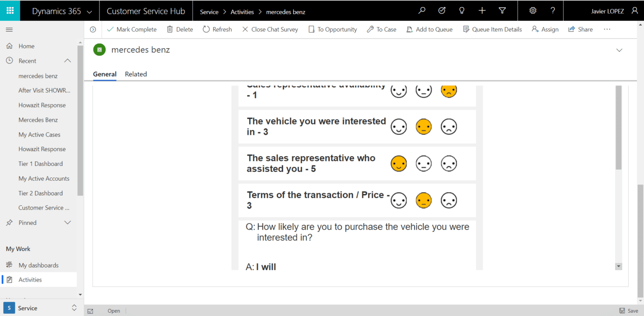Select neutral face for sales representative who assisted
Viewport: 644px width, 316px height.
click(x=424, y=164)
